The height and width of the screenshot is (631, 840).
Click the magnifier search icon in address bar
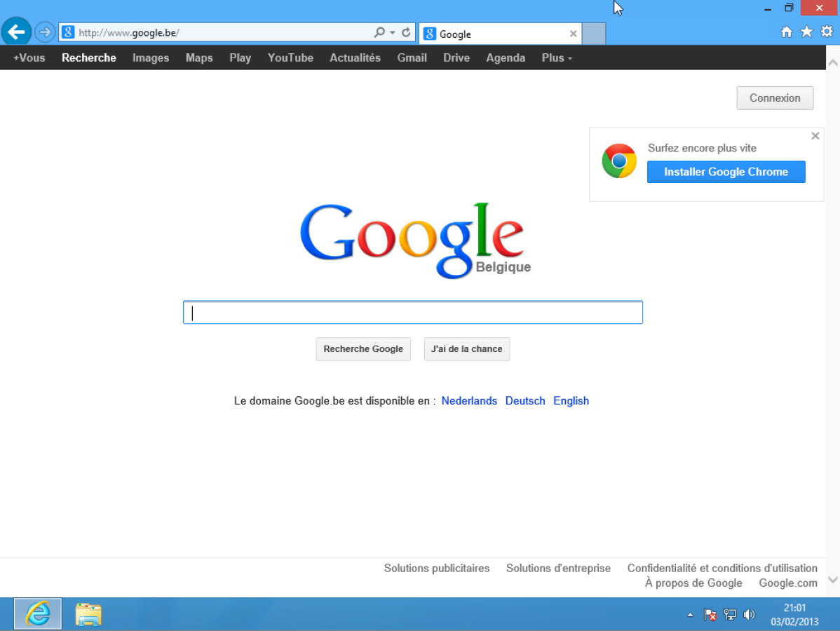point(379,32)
